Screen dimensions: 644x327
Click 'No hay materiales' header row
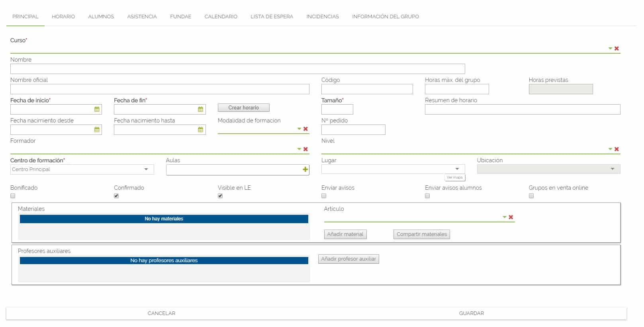coord(164,219)
